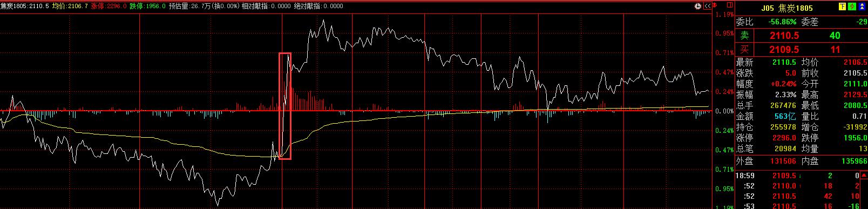This screenshot has width=868, height=209.
Task: Click the 18:59 trade tick row
Action: (802, 176)
